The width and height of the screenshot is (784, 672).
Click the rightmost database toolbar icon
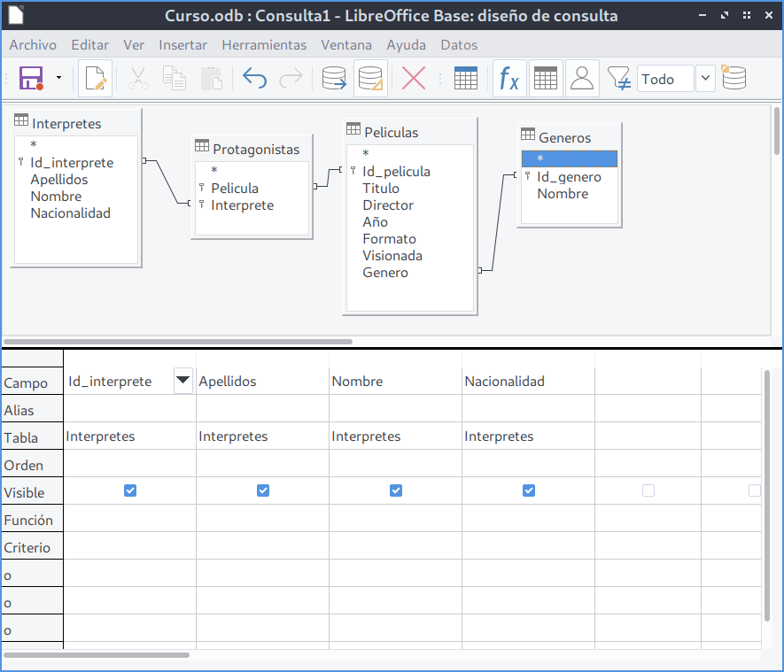coord(734,78)
